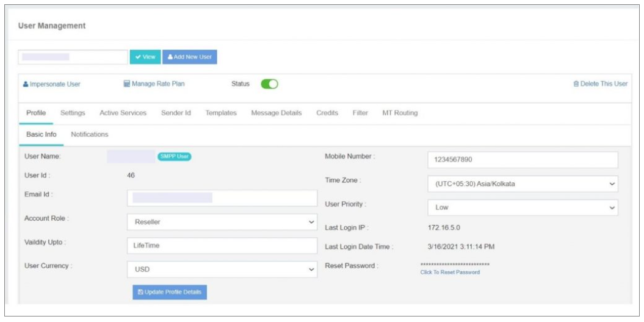Click the View button
This screenshot has width=644, height=322.
click(145, 57)
